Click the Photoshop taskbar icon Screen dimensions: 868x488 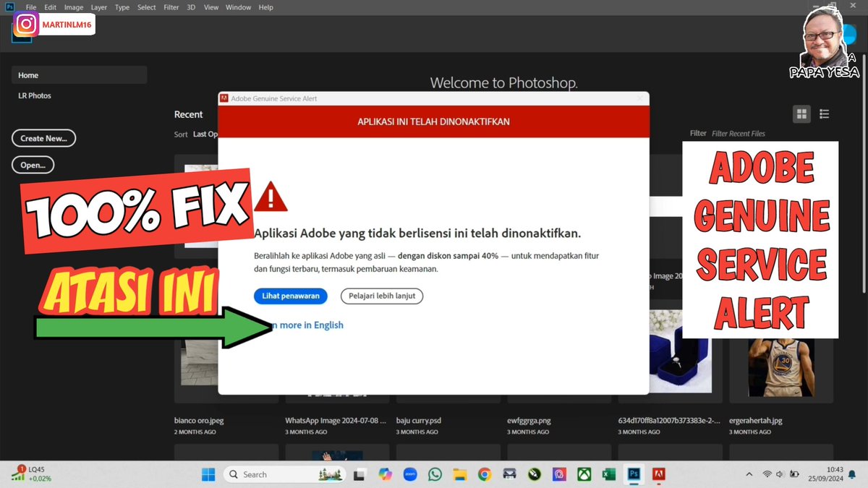point(634,474)
